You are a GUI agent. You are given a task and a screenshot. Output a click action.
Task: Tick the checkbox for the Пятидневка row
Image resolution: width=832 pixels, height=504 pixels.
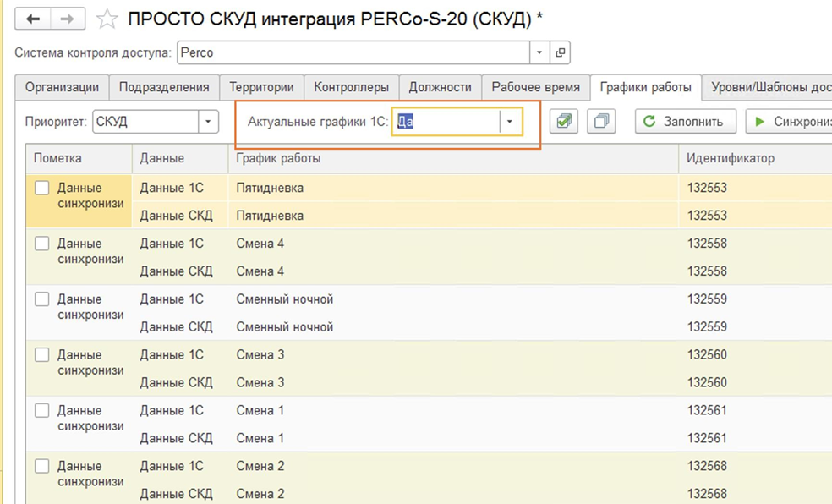[41, 189]
